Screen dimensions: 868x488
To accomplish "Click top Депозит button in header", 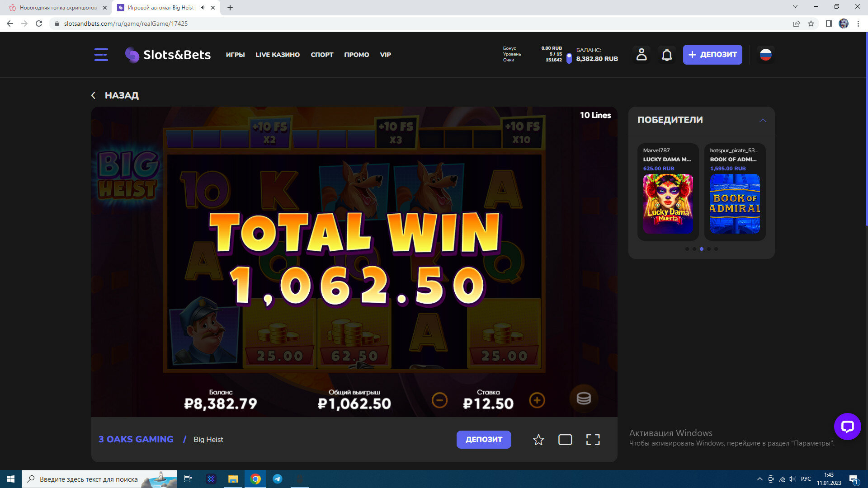I will click(712, 55).
